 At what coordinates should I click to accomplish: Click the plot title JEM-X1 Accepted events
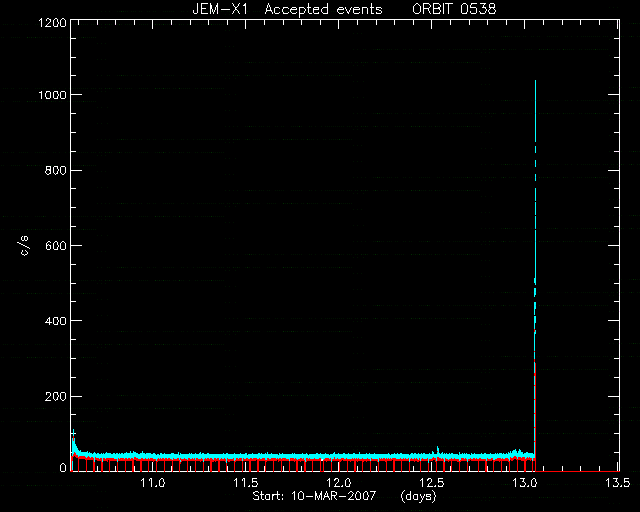[287, 9]
